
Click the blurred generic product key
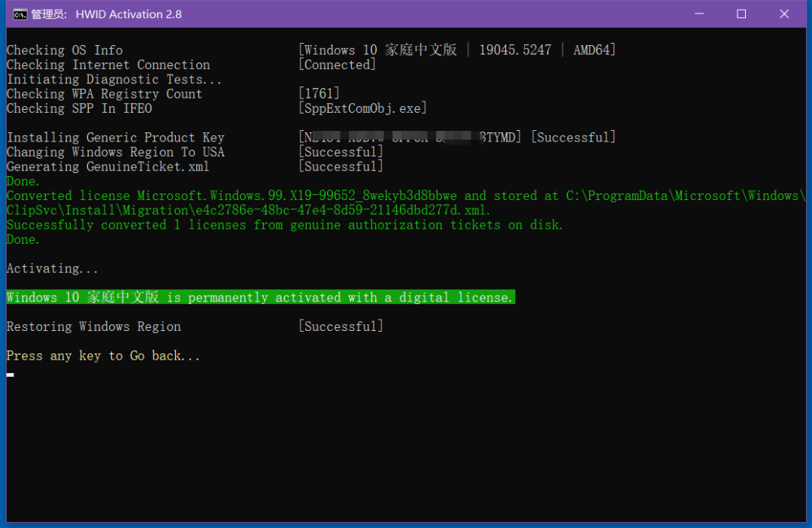[410, 138]
